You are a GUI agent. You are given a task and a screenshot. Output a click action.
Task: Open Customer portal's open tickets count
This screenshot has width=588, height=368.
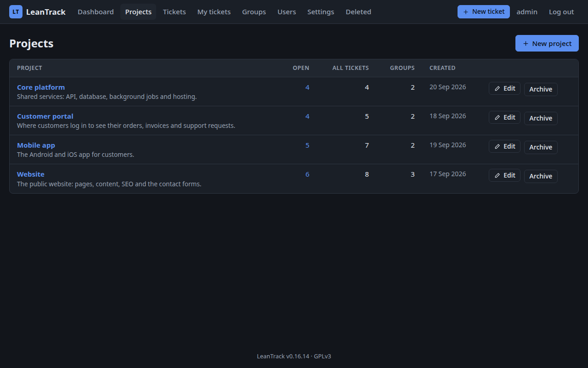click(x=307, y=116)
